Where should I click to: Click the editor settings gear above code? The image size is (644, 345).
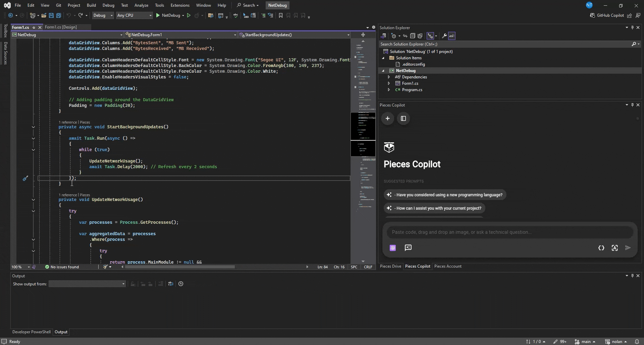pyautogui.click(x=373, y=27)
